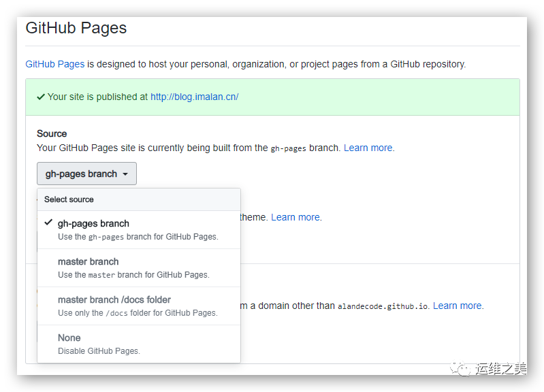Screen dimensions: 544x392
Task: Click the 'Disable GitHub Pages.' description text
Action: (99, 351)
